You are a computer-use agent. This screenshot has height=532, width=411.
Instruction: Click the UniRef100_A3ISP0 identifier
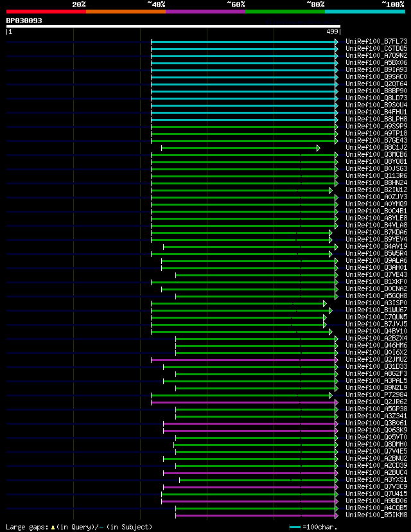point(376,303)
